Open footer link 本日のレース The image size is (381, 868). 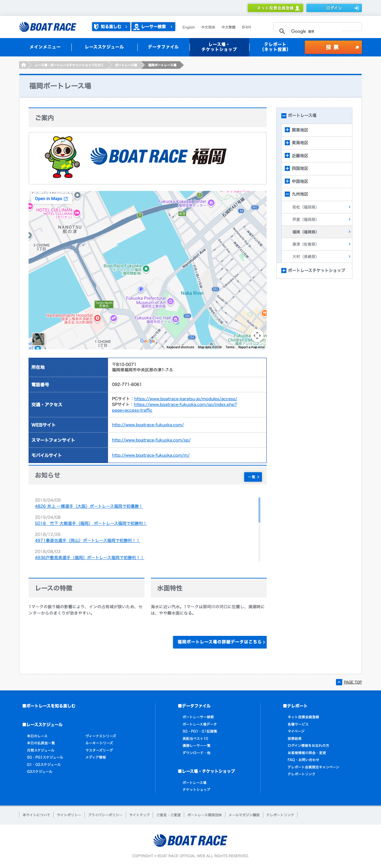(x=37, y=736)
